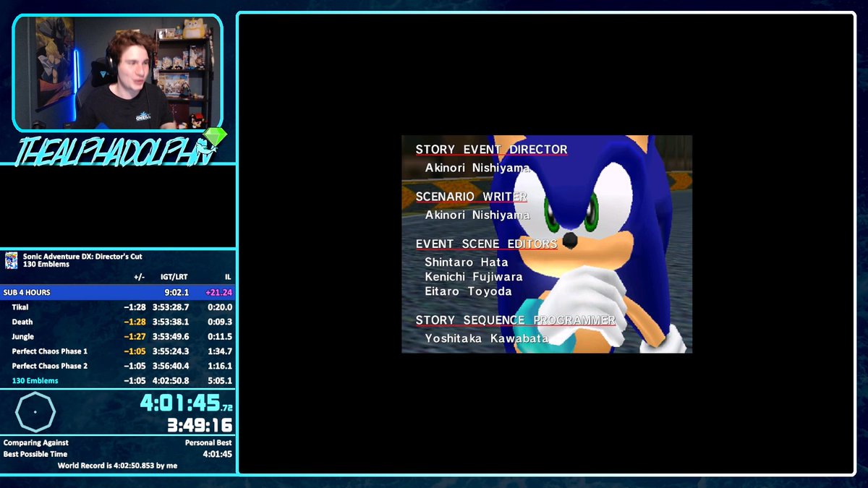Click the 1:34.7 segment time
This screenshot has width=868, height=488.
coord(220,351)
